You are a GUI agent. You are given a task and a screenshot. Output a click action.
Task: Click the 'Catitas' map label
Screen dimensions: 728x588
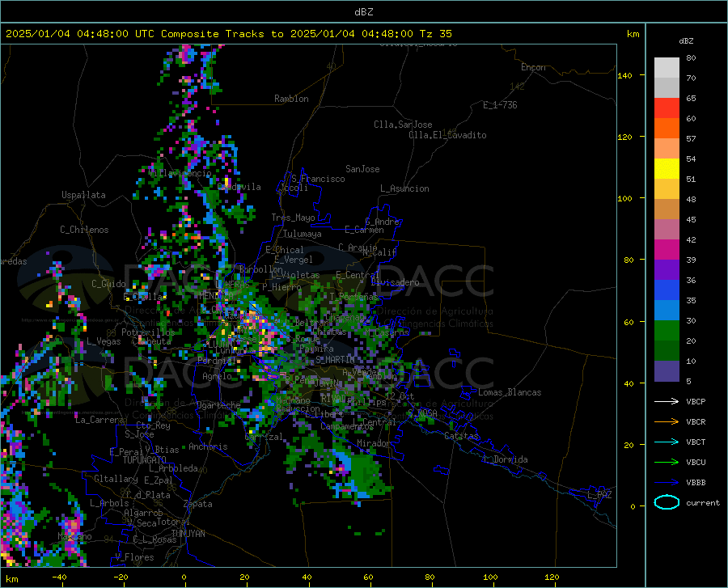pos(462,436)
